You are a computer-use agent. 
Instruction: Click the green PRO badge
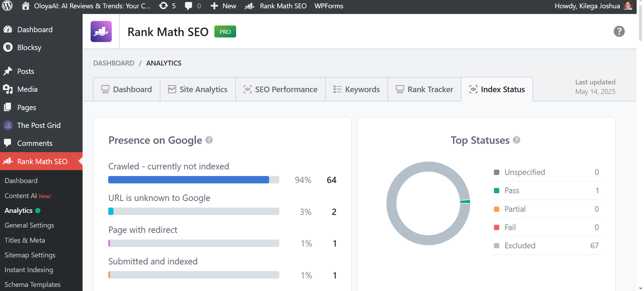225,32
